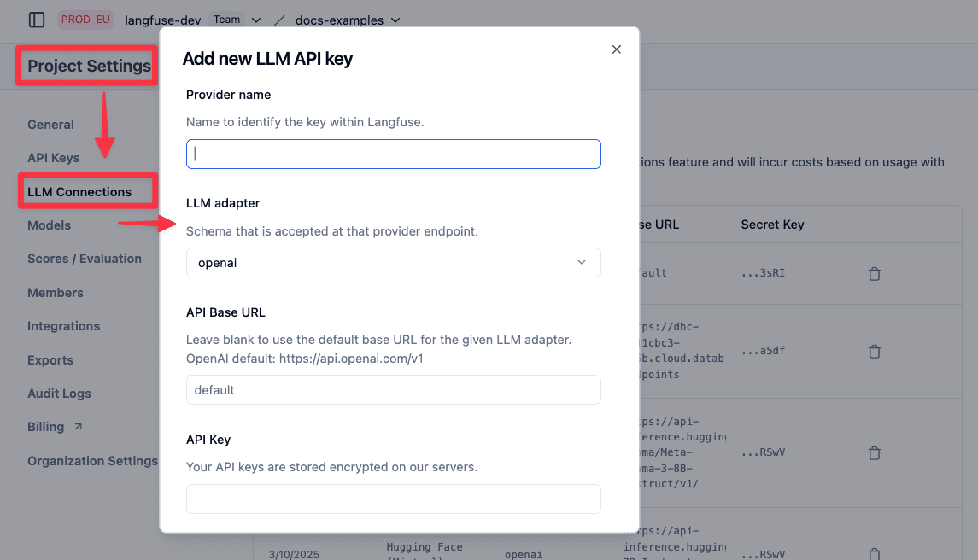Open Members settings page
The width and height of the screenshot is (978, 560).
[x=56, y=293]
